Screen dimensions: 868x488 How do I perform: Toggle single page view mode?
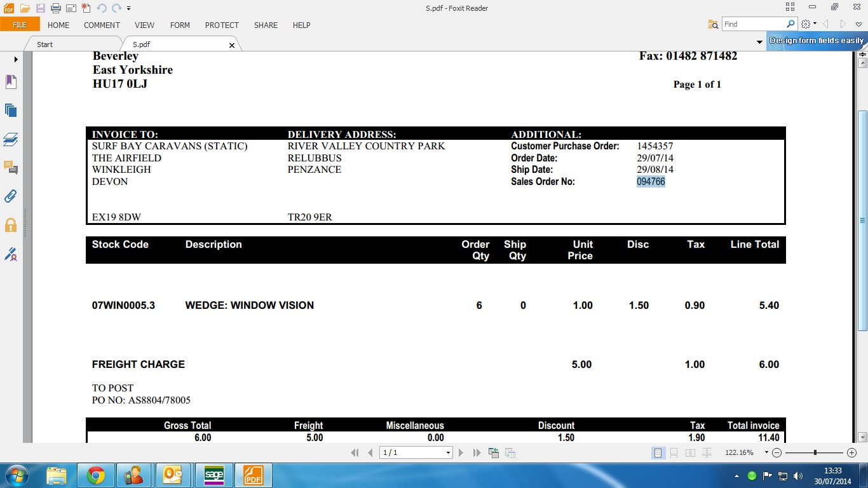point(658,453)
